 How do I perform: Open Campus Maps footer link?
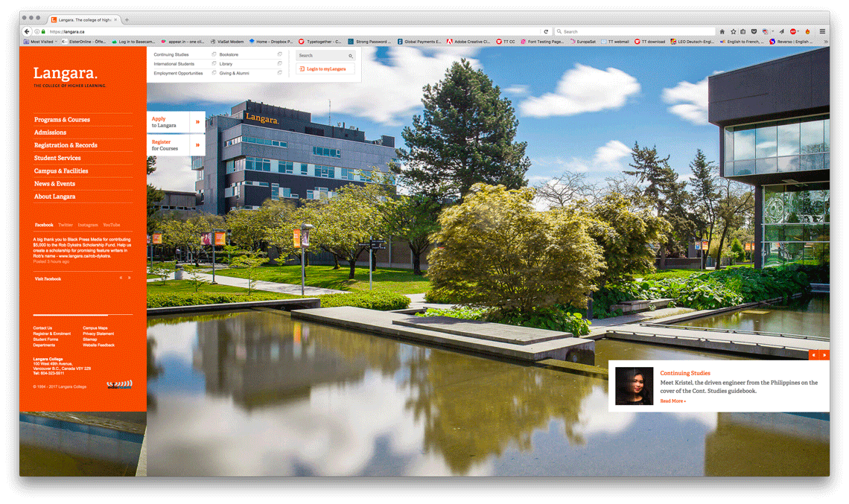(x=95, y=328)
